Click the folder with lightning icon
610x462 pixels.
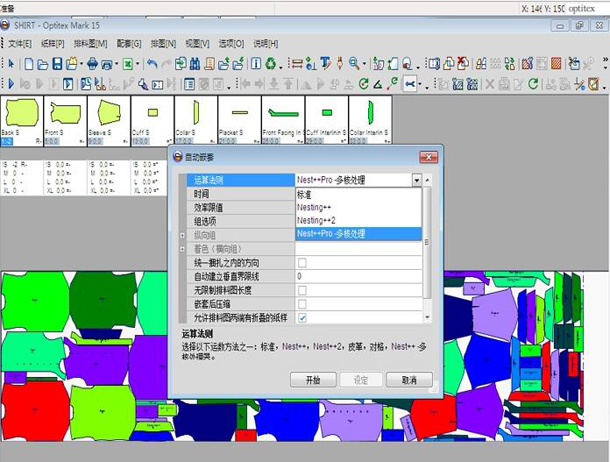(x=238, y=64)
